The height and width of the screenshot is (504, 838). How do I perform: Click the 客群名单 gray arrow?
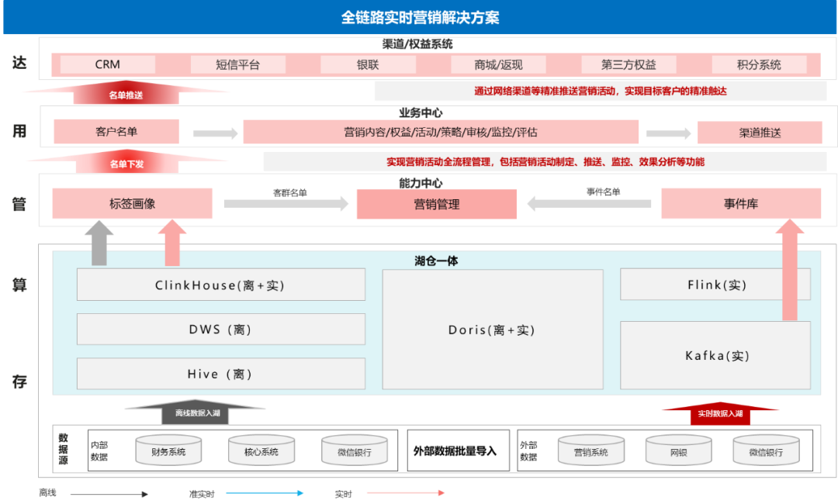286,203
